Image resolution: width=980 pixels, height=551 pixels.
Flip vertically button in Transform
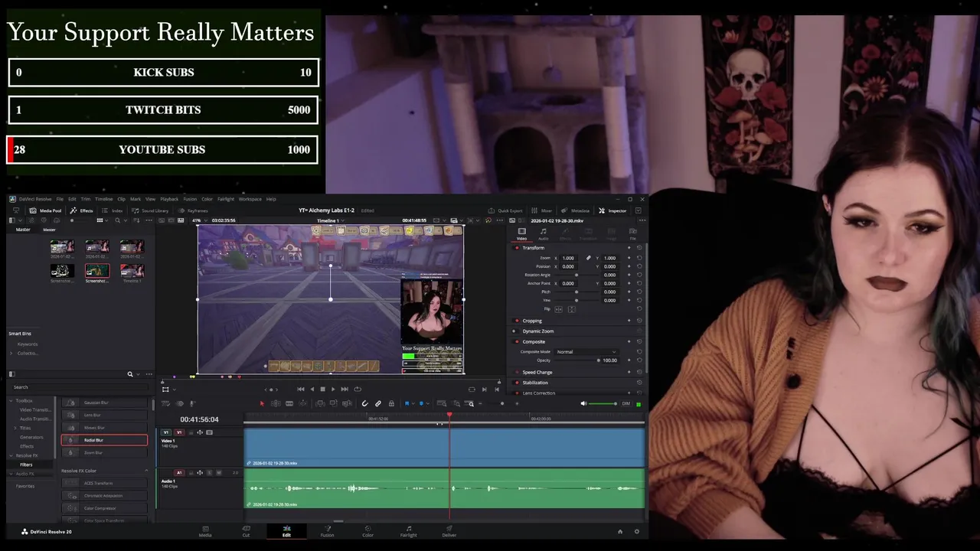click(571, 309)
